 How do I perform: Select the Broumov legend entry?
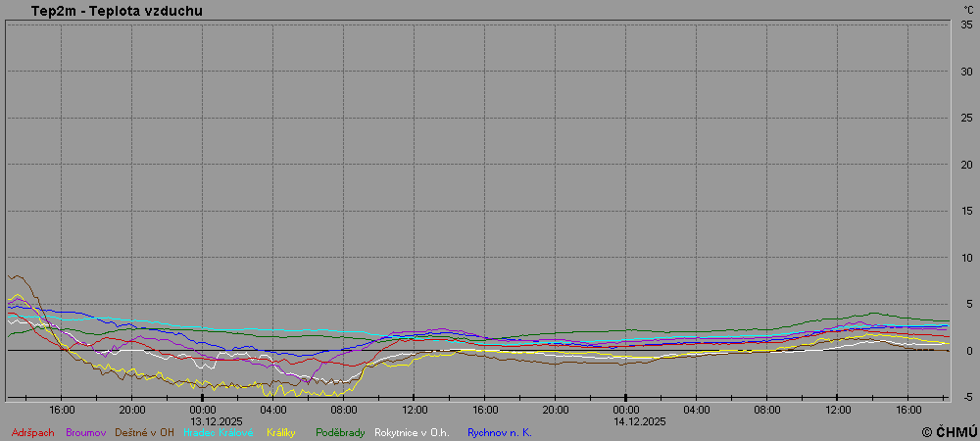coord(86,432)
